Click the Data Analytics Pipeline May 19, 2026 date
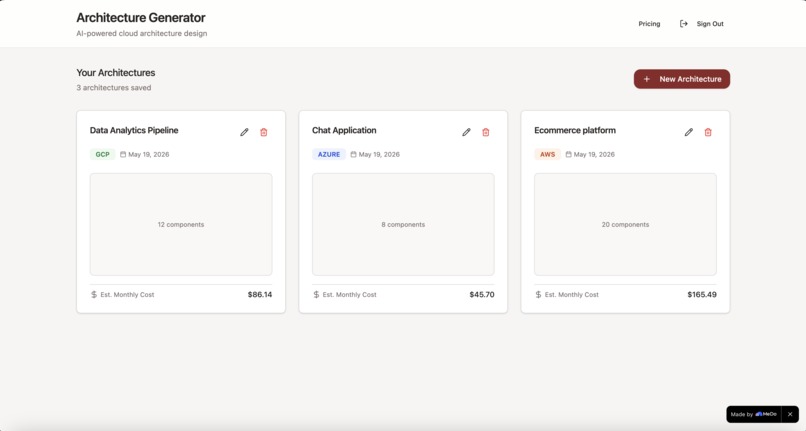 click(x=149, y=154)
